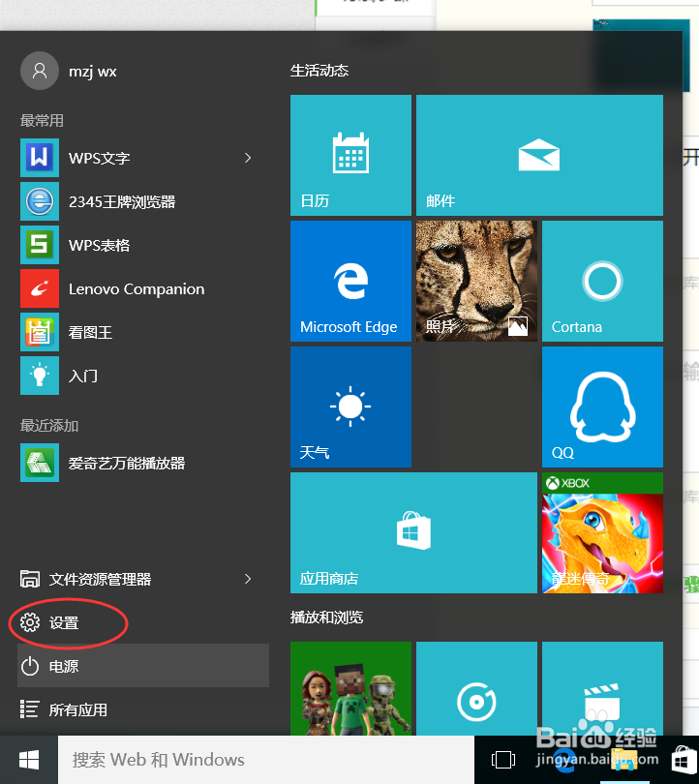Open the Xbox 龍迷傳奇 game tile

602,533
